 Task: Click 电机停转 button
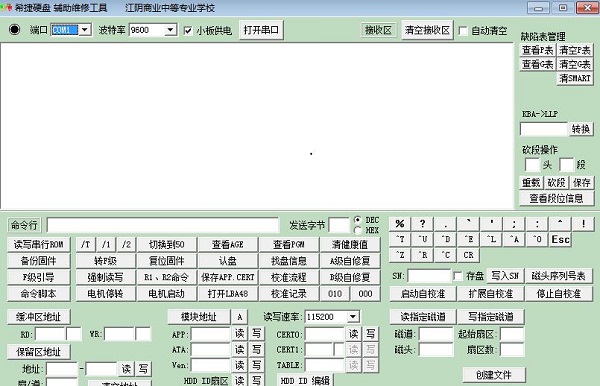[x=105, y=294]
